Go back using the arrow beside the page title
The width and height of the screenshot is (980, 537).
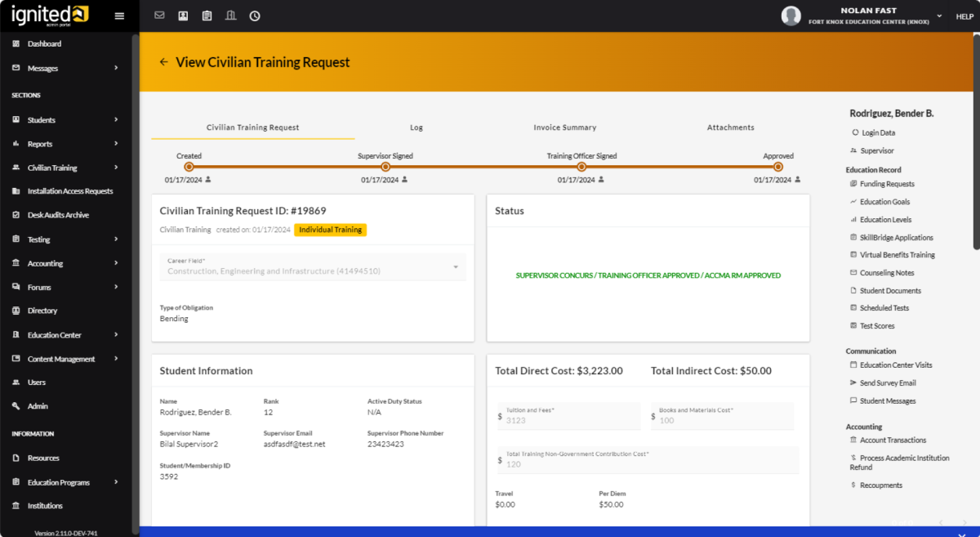tap(163, 62)
